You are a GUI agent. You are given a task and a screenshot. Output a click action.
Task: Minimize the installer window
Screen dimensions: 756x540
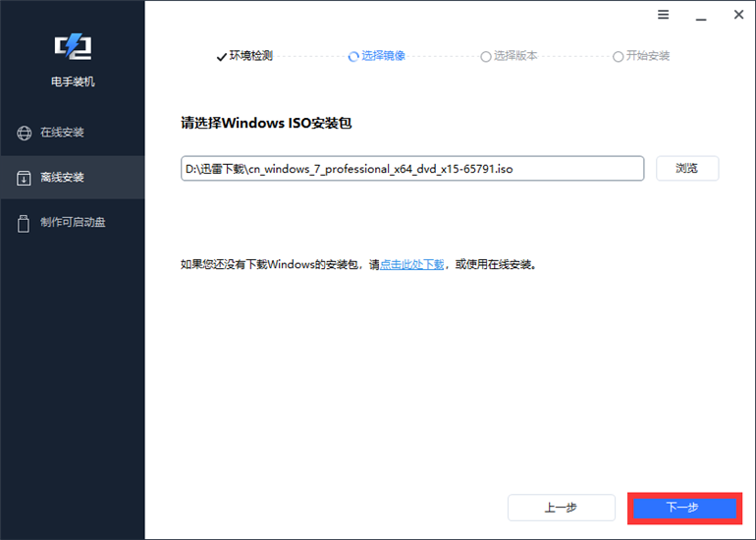point(701,20)
